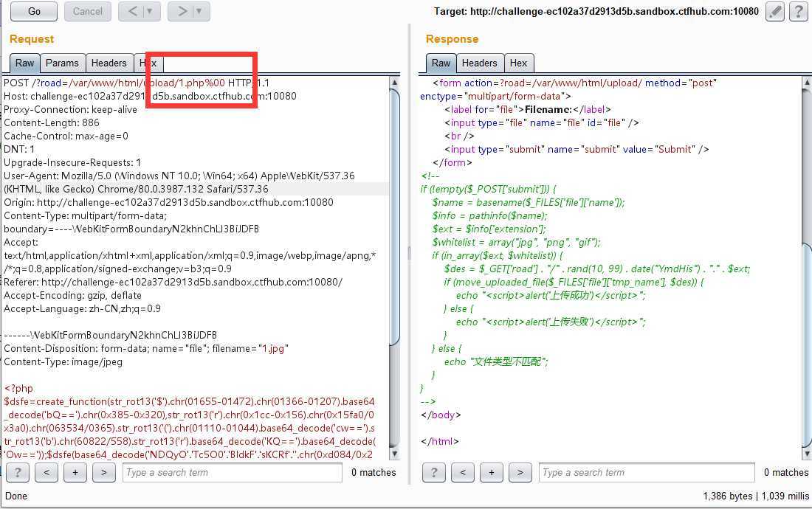Focus the response search term field

(647, 472)
